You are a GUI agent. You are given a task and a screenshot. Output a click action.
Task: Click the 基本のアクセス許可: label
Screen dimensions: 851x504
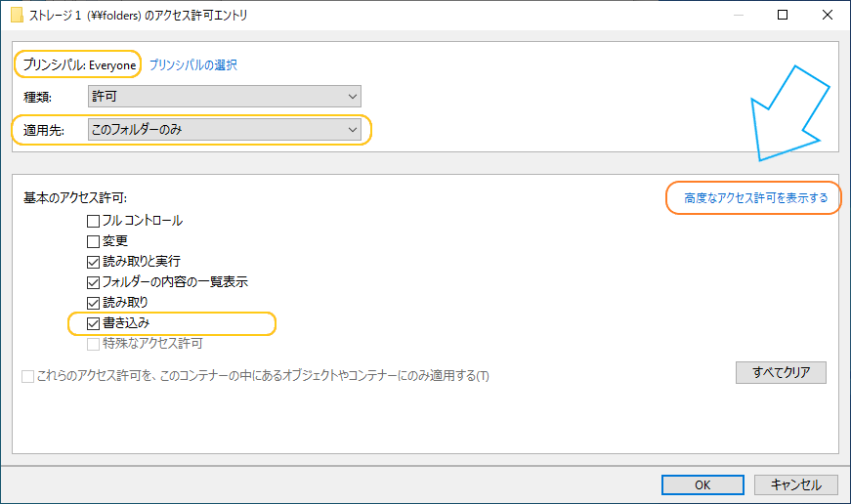coord(75,198)
